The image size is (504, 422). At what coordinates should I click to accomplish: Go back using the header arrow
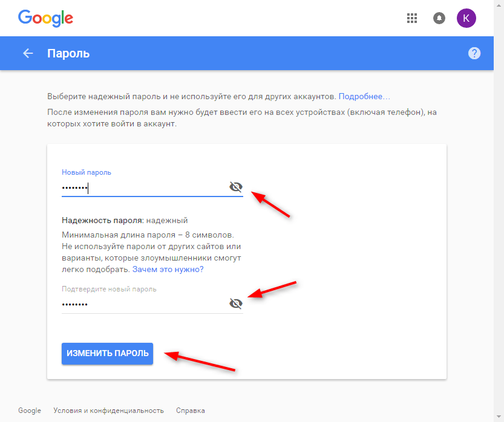pyautogui.click(x=28, y=53)
